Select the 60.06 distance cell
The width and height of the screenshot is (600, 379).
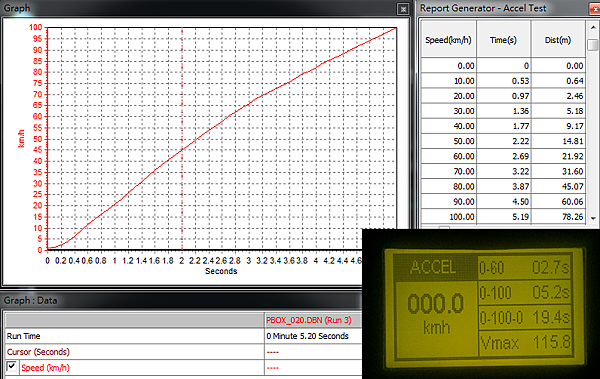click(558, 202)
